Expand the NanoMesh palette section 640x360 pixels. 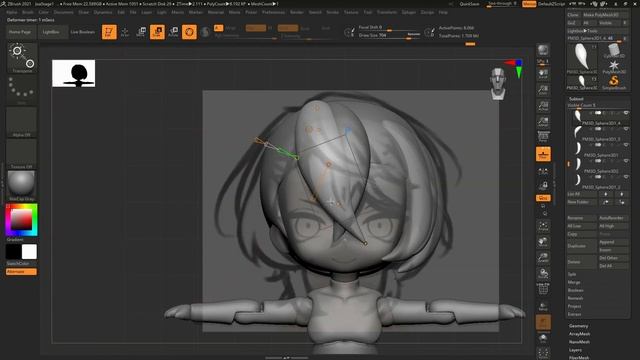(579, 342)
